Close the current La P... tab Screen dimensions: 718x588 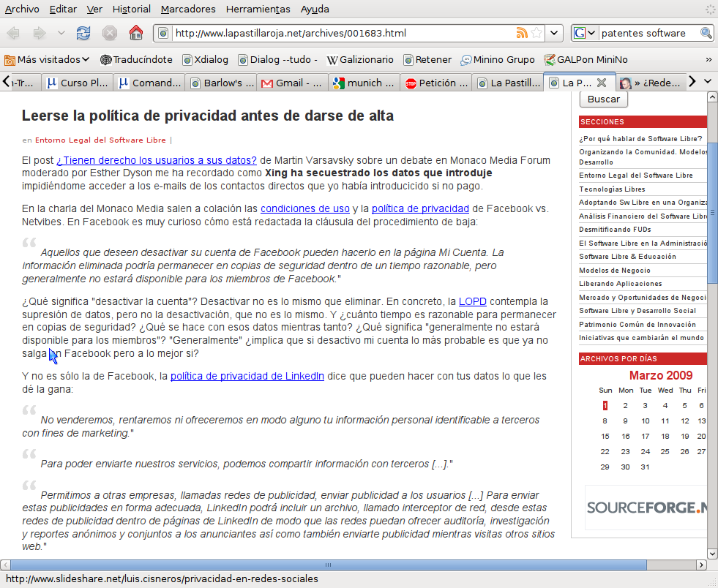(x=602, y=83)
